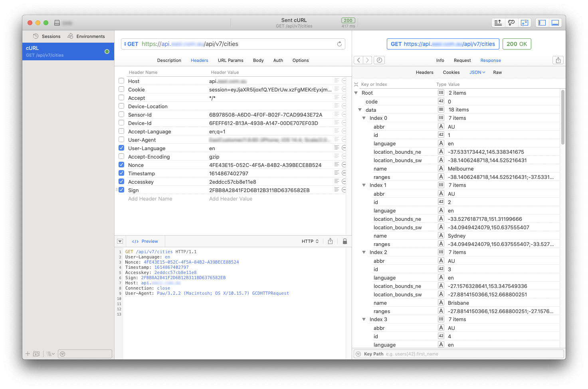Open the sort options icon in the sidebar footer
Screen dimensions: 588x389
(x=50, y=354)
